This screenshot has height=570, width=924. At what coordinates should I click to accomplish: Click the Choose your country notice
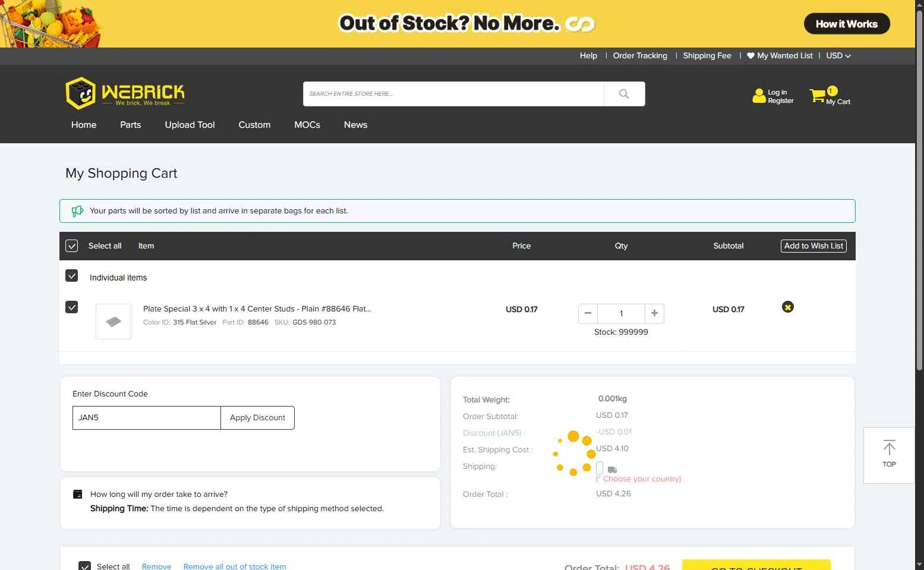(x=639, y=479)
